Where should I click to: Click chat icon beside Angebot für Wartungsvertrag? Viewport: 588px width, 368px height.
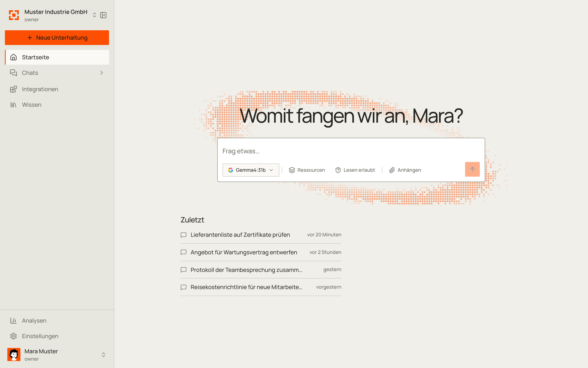(184, 252)
